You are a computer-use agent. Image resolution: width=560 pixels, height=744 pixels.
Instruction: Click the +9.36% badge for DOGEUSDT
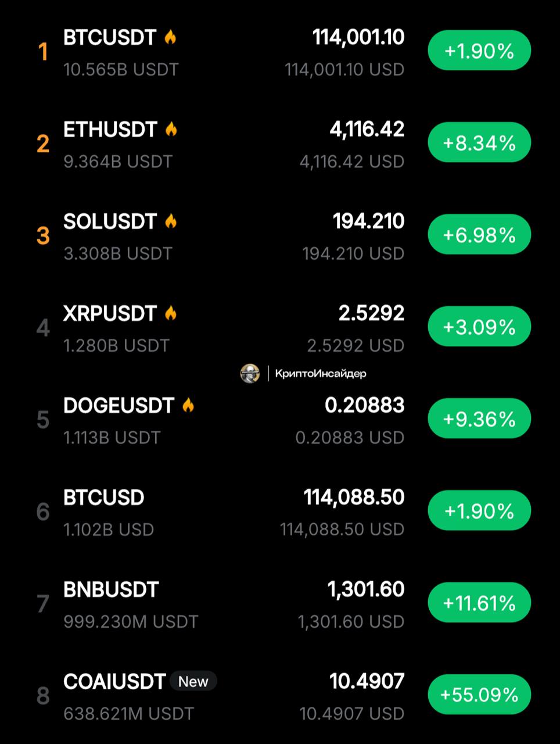(479, 419)
